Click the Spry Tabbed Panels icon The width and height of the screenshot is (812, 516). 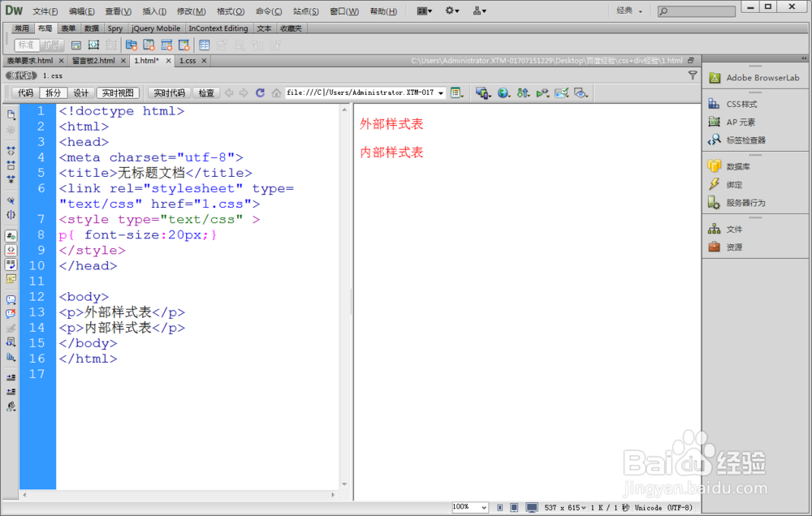[x=149, y=45]
